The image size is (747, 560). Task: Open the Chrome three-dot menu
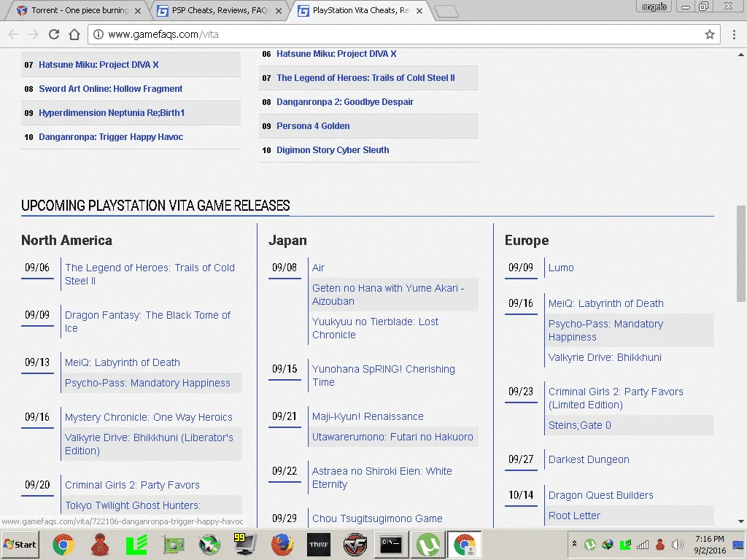[734, 34]
